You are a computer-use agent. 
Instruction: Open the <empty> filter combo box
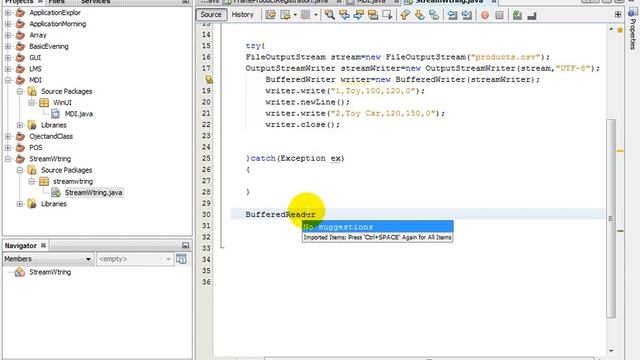coord(135,259)
